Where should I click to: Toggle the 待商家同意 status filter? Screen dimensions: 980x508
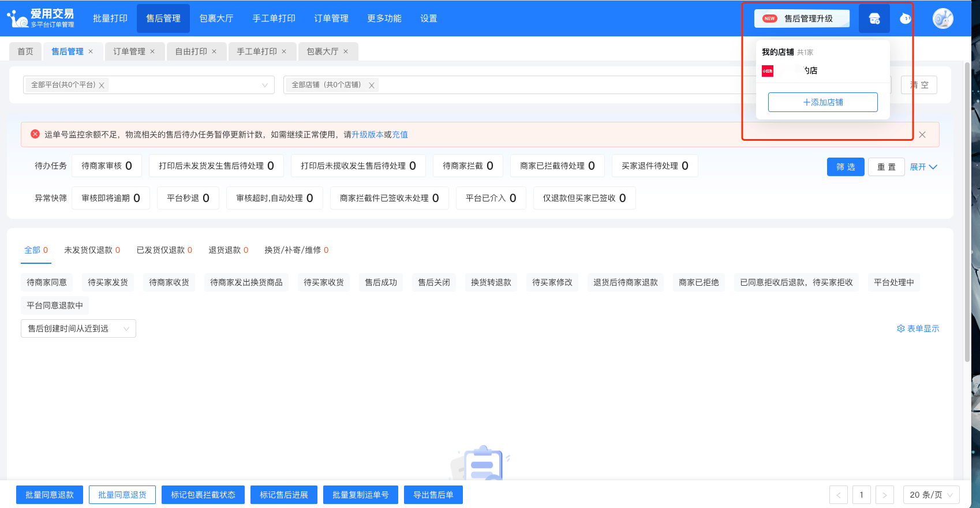click(x=47, y=282)
